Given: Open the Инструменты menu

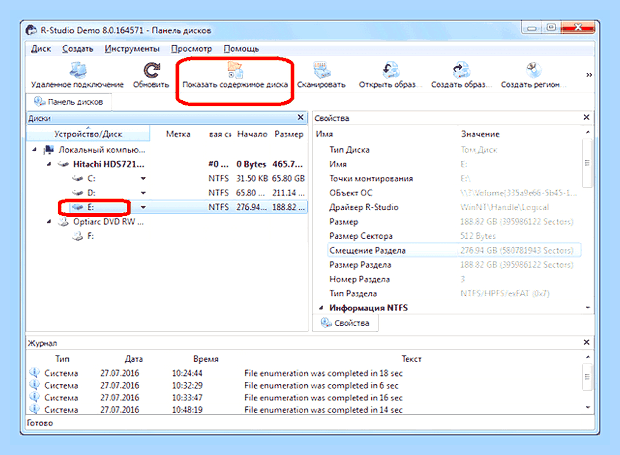Looking at the screenshot, I should (x=132, y=49).
